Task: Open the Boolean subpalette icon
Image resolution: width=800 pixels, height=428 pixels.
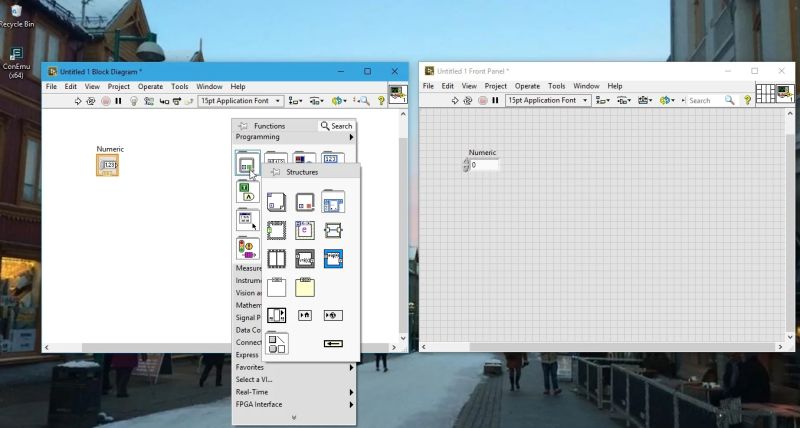Action: click(247, 191)
